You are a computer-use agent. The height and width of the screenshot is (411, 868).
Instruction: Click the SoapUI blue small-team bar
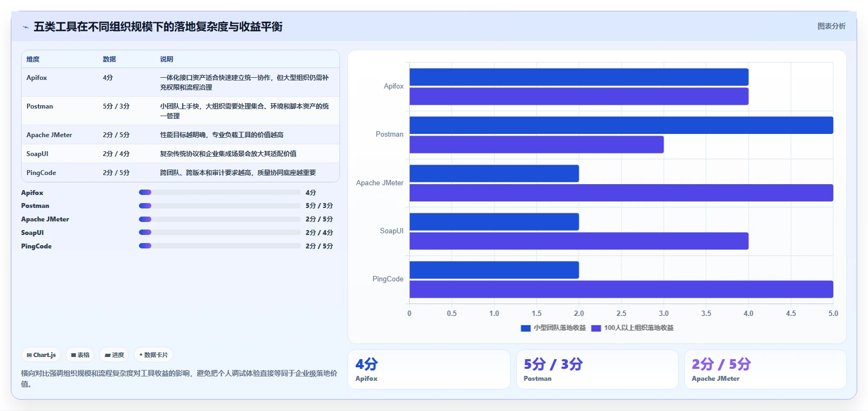point(494,222)
